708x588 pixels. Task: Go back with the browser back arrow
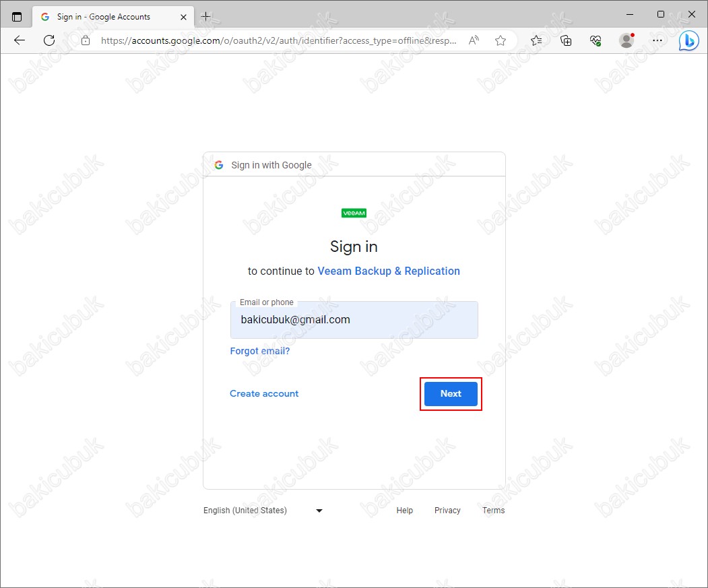(x=20, y=40)
